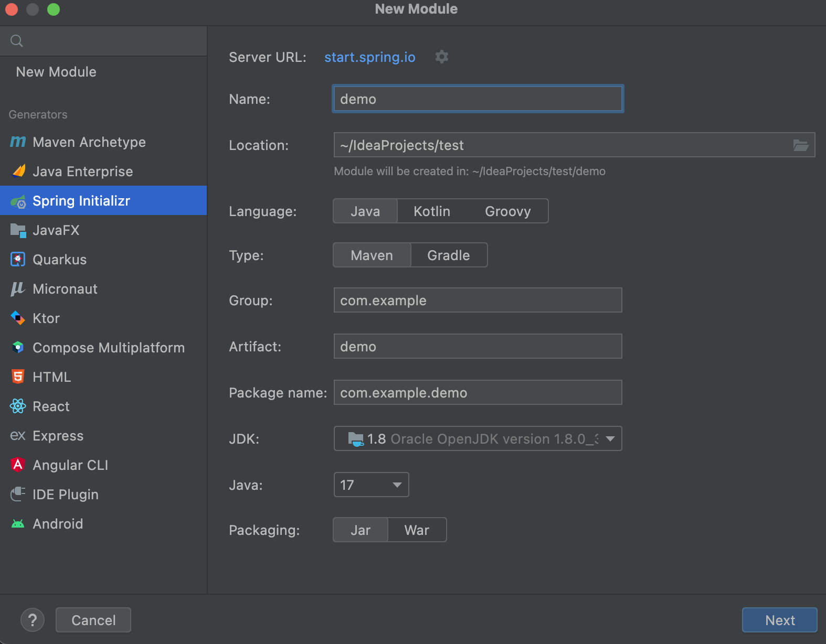
Task: Select Java as the language
Action: point(365,211)
